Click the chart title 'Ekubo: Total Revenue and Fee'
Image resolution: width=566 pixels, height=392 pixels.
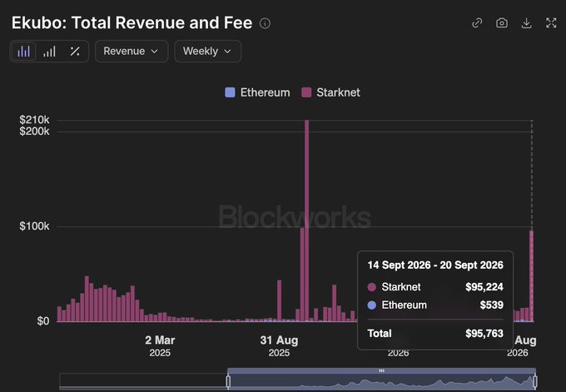pos(132,22)
